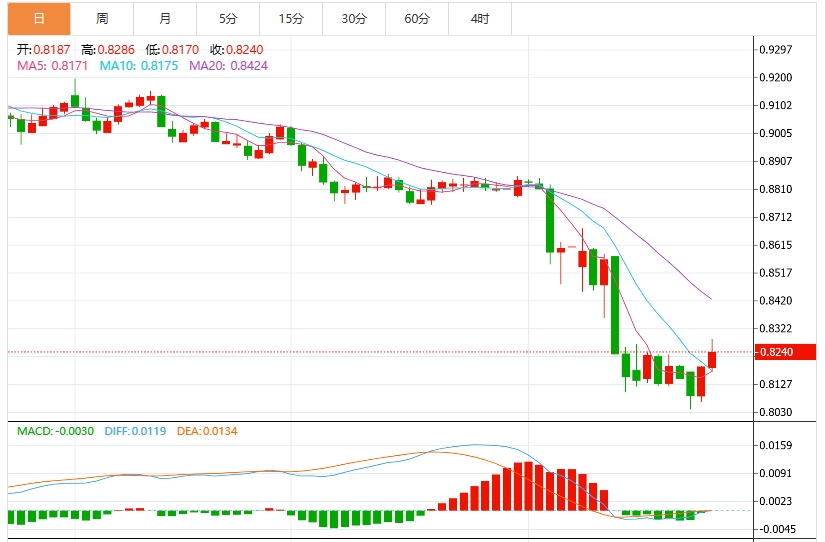The width and height of the screenshot is (825, 542).
Task: Open the 5分 timeframe tab
Action: point(228,19)
